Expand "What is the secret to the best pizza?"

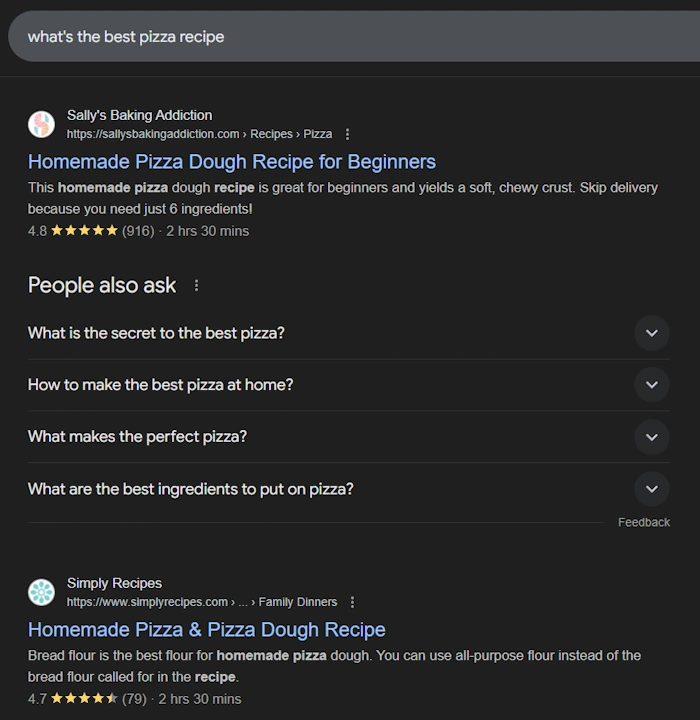[x=651, y=333]
